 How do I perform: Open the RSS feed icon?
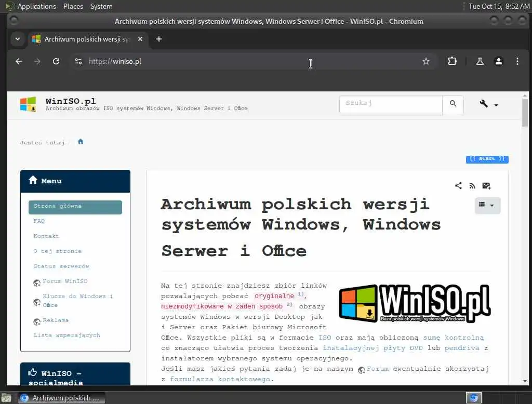(x=472, y=186)
